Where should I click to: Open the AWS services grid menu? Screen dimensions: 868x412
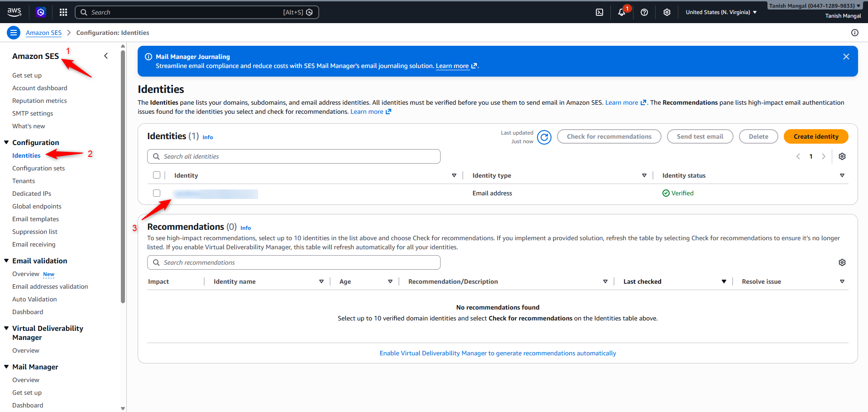pyautogui.click(x=63, y=12)
